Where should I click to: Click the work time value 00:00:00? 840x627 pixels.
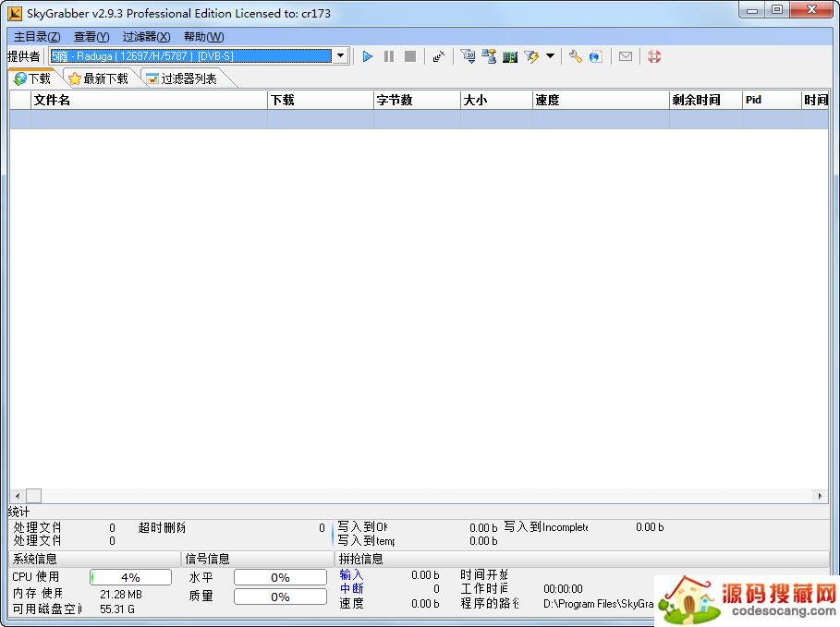563,589
